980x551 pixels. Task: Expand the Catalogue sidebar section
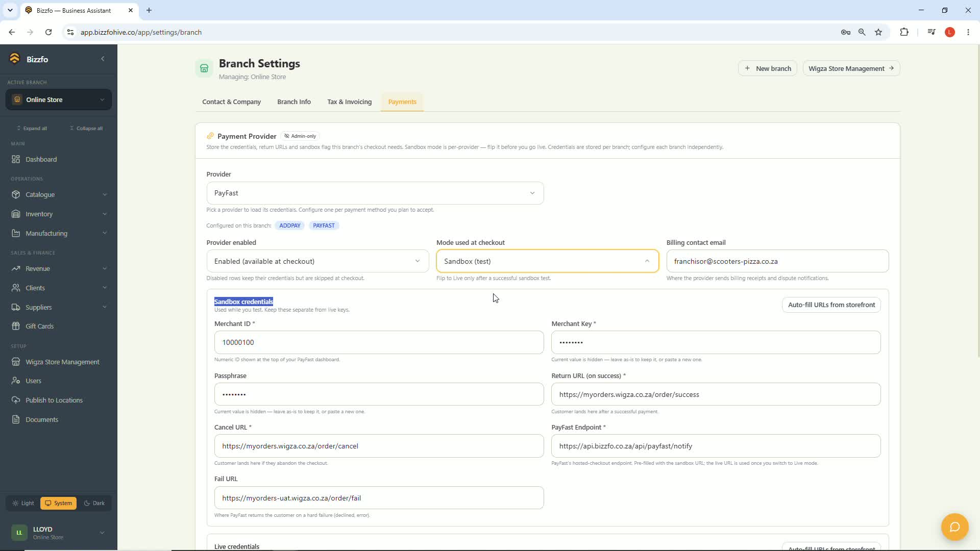[59, 194]
